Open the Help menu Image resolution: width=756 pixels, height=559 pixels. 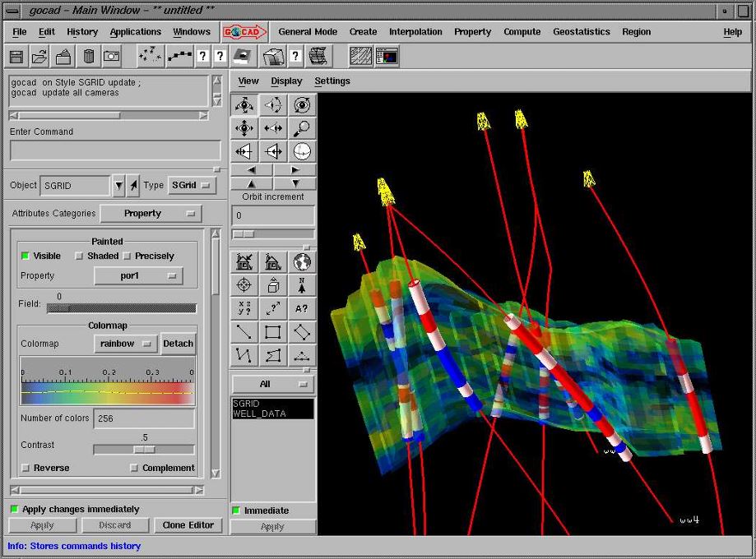[x=732, y=32]
